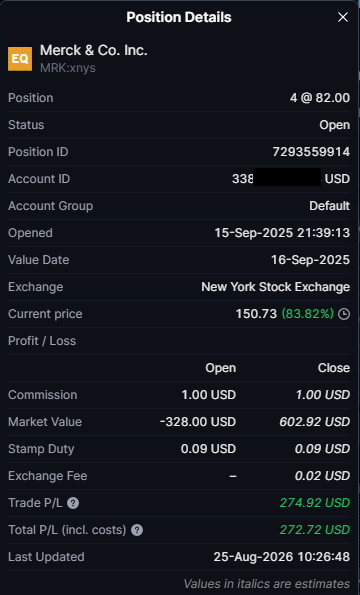Click the Last Updated timestamp
Viewport: 360px width, 595px height.
coord(281,557)
